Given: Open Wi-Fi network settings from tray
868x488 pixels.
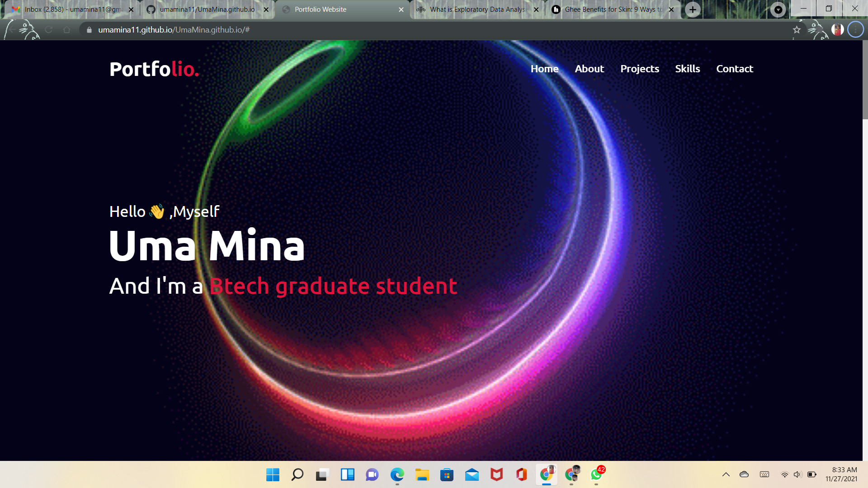Looking at the screenshot, I should (785, 474).
